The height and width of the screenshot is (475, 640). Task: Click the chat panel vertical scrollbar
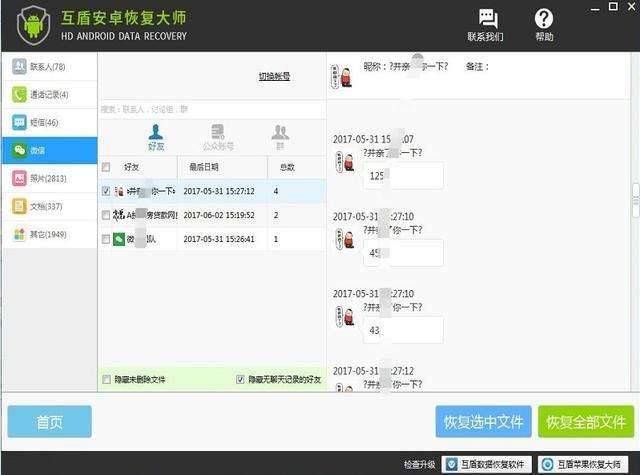point(635,200)
